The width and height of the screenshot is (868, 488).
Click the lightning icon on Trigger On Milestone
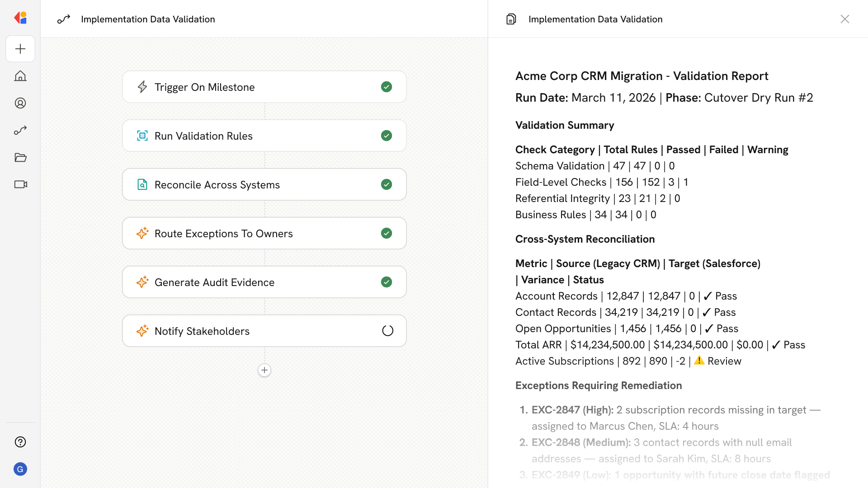click(142, 87)
